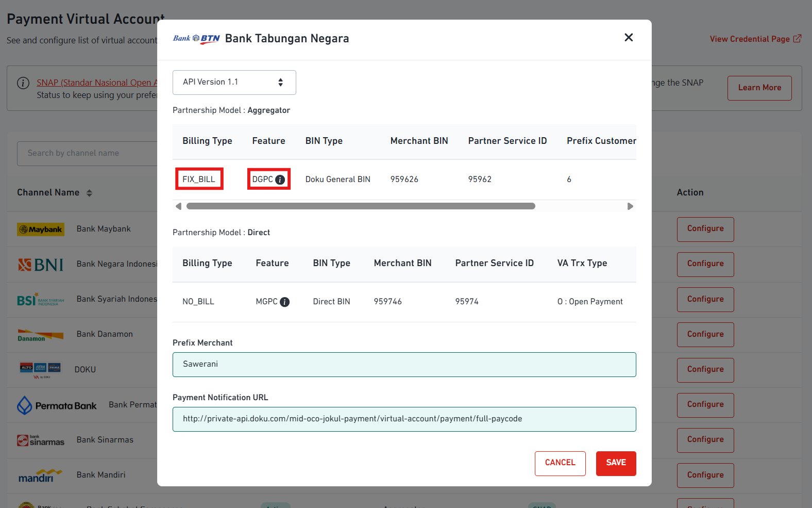Save the virtual account configuration
Viewport: 812px width, 508px height.
tap(616, 463)
